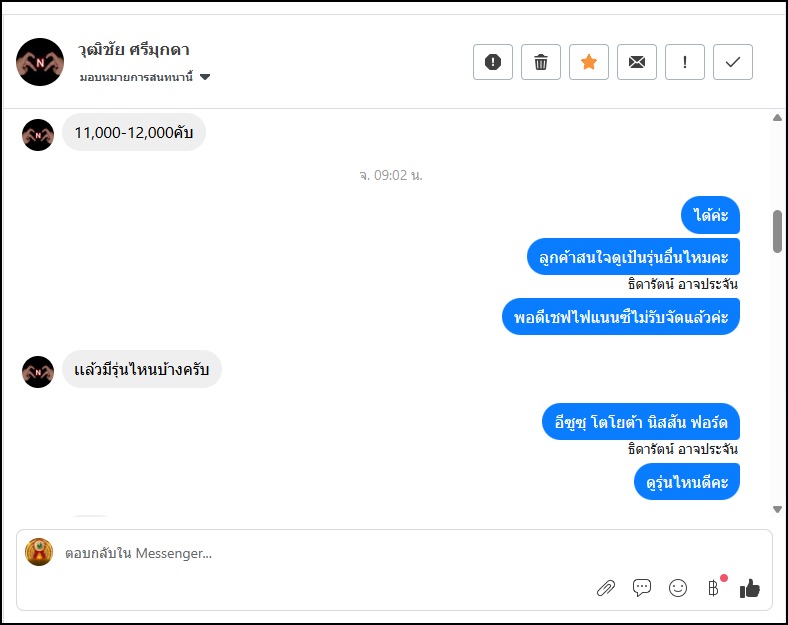This screenshot has width=788, height=625.
Task: Click the scrollbar down arrow
Action: pos(777,509)
